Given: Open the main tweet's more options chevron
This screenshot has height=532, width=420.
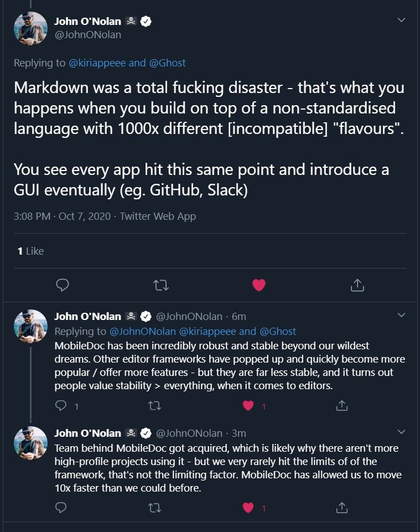Looking at the screenshot, I should (402, 20).
